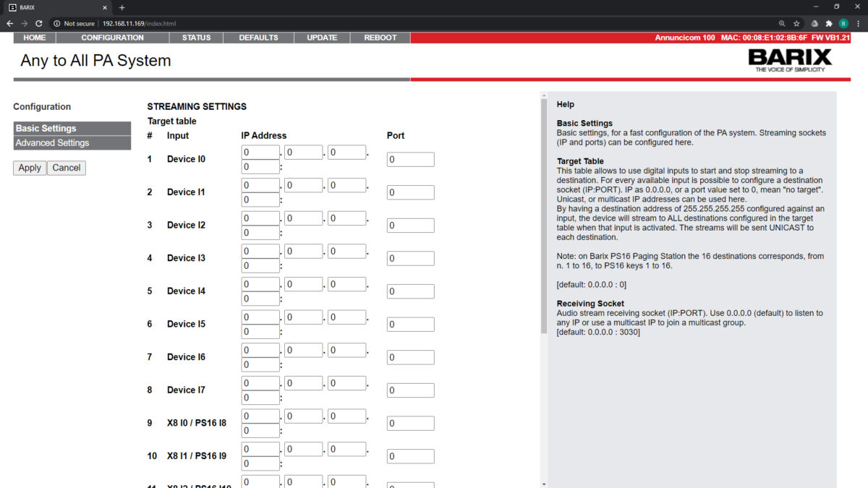Image resolution: width=868 pixels, height=488 pixels.
Task: Open the Chrome three-dot menu
Action: [x=857, y=24]
